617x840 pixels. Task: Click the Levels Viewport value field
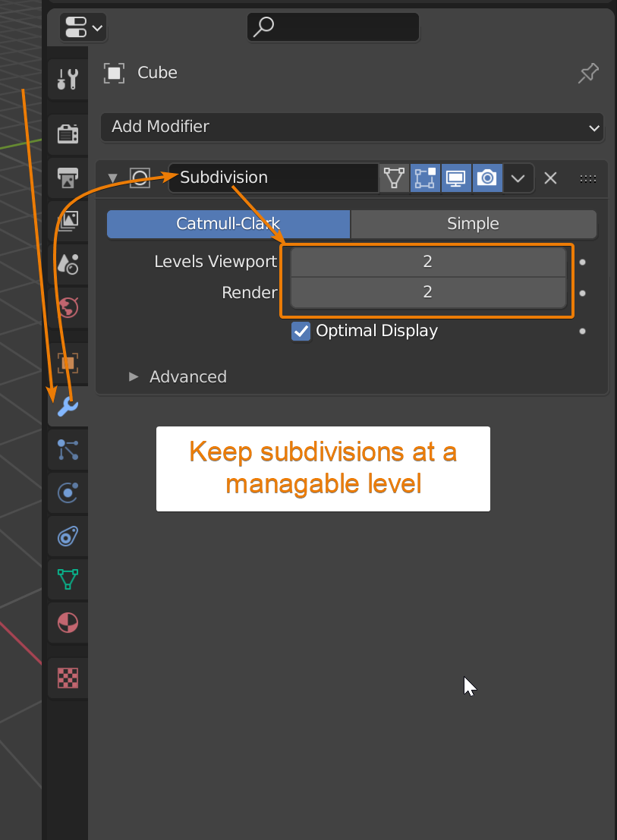427,262
